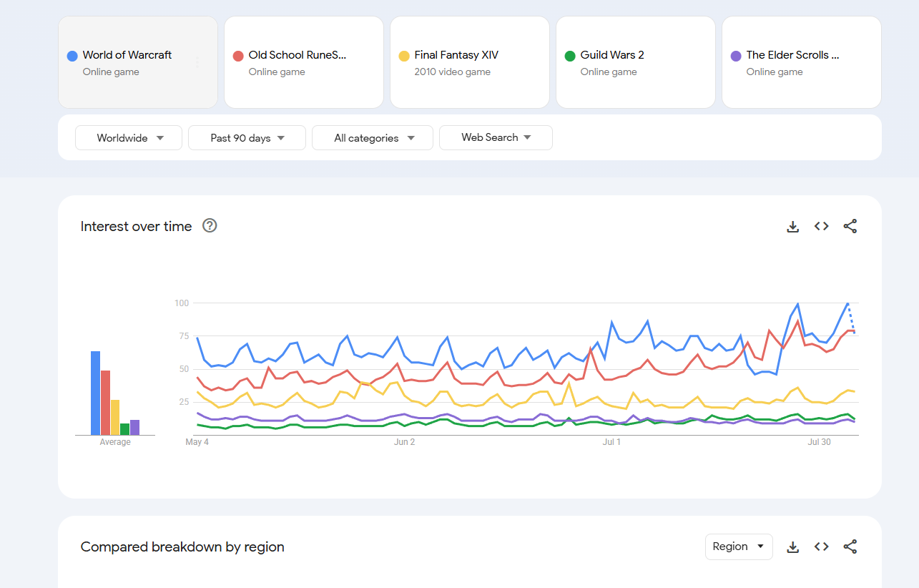The height and width of the screenshot is (588, 919).
Task: Open the Region breakdown selector
Action: 739,547
